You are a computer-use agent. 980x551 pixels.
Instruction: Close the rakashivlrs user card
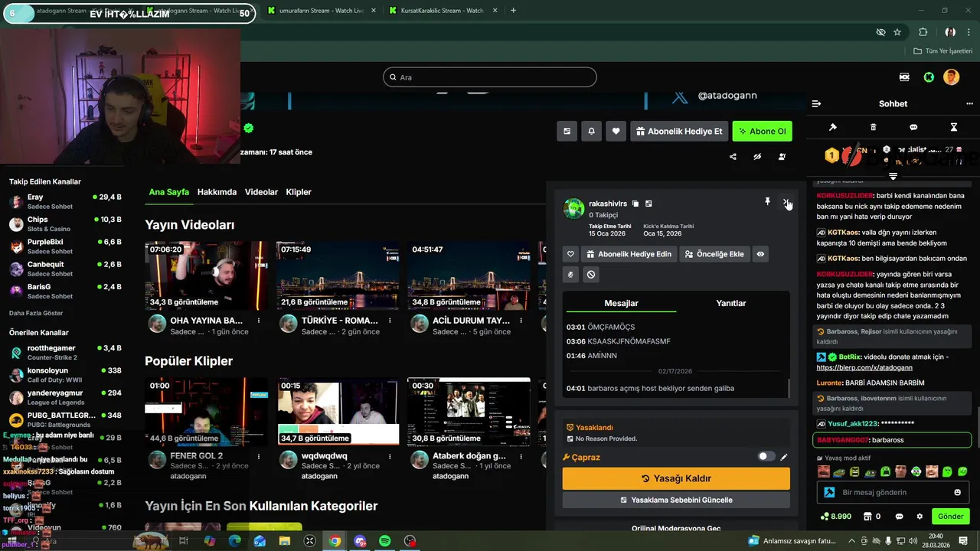coord(786,202)
